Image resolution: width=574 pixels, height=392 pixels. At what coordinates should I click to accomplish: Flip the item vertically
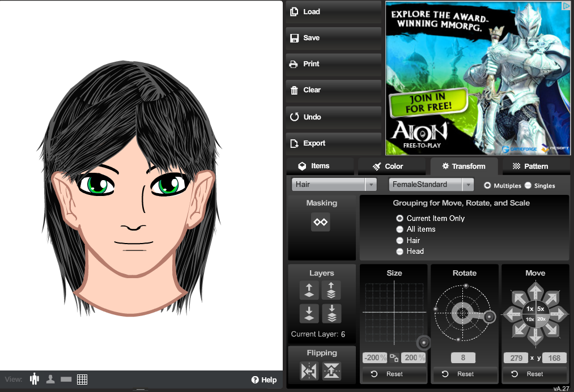click(x=332, y=371)
